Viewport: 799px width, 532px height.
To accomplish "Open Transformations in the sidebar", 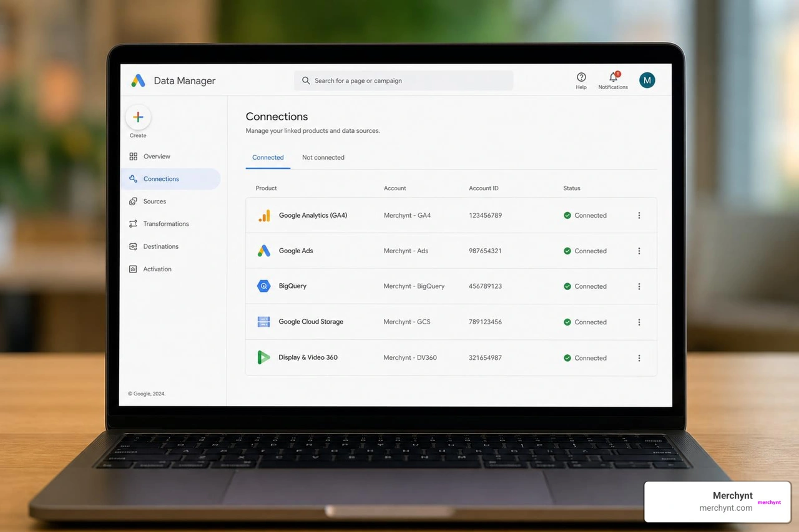I will (x=166, y=224).
